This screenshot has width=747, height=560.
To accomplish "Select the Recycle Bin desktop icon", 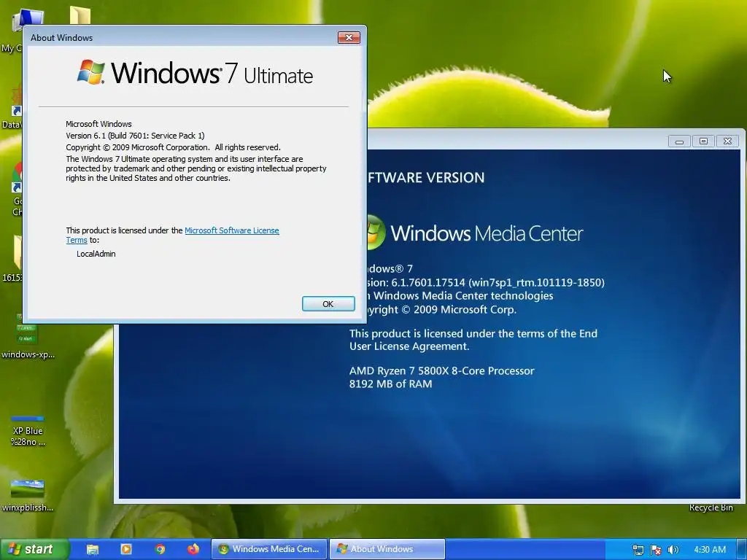I will tap(711, 507).
